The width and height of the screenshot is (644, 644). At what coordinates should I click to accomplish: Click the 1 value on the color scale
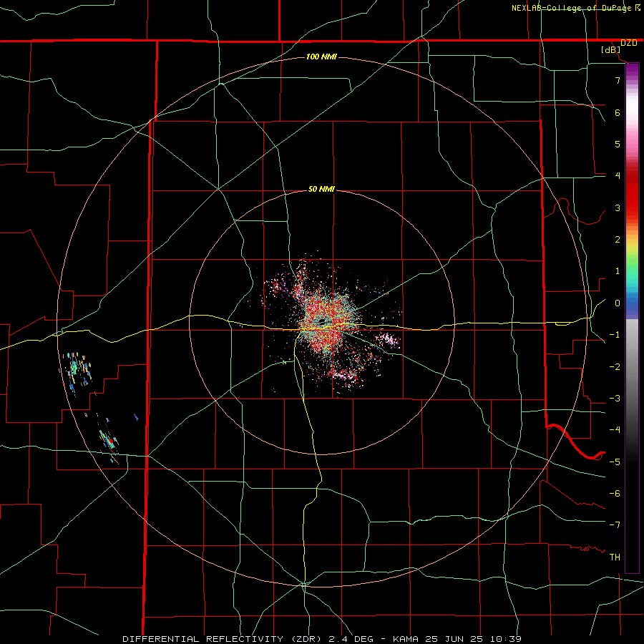point(618,271)
